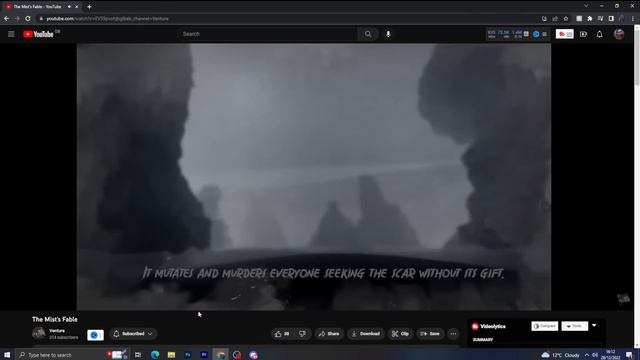Open a new browser tab
Screen dimensions: 640x360
tap(89, 7)
